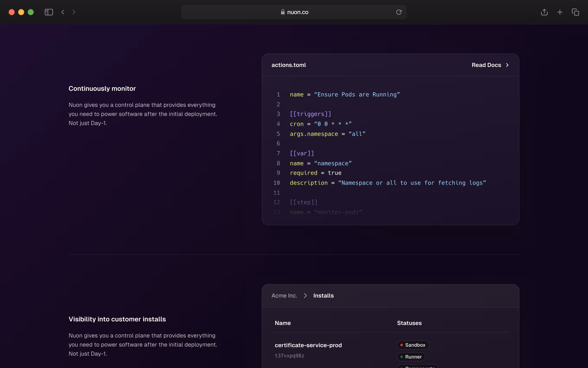
Task: Click the description code line about fetching logs
Action: [388, 183]
